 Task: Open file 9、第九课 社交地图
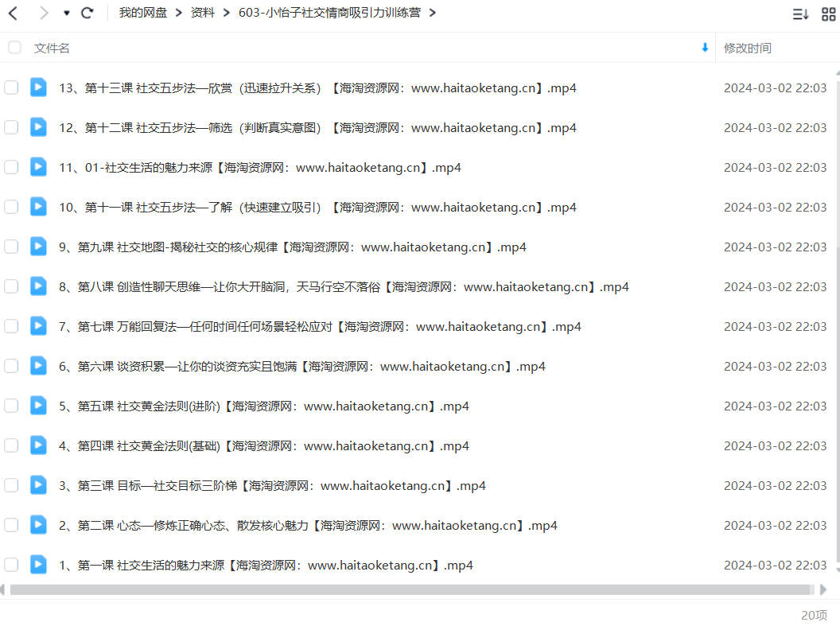[x=293, y=247]
